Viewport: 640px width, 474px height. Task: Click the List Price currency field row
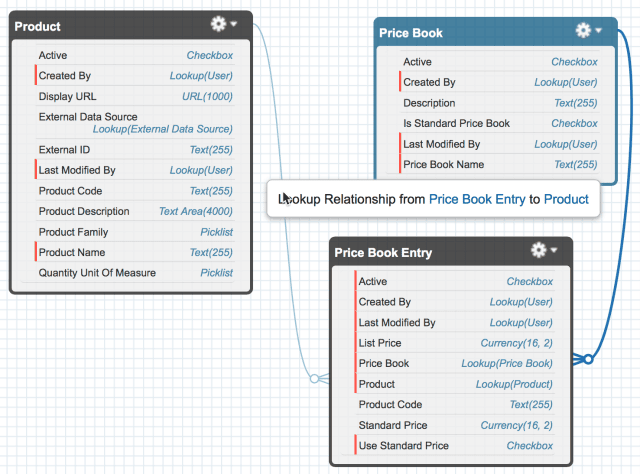456,343
